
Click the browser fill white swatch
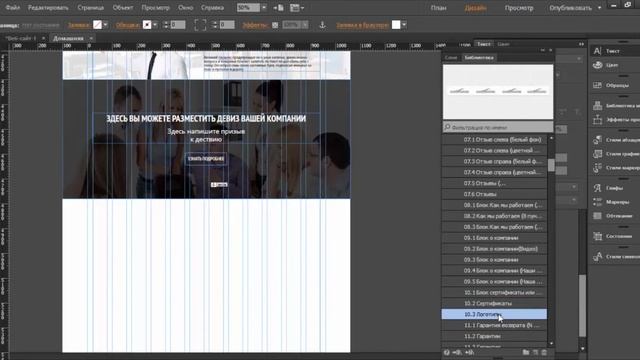[396, 25]
